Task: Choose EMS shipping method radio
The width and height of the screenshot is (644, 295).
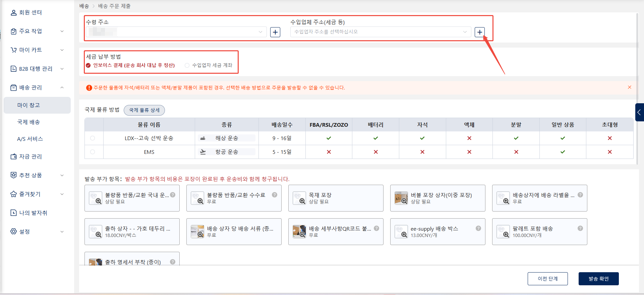Action: pos(93,152)
